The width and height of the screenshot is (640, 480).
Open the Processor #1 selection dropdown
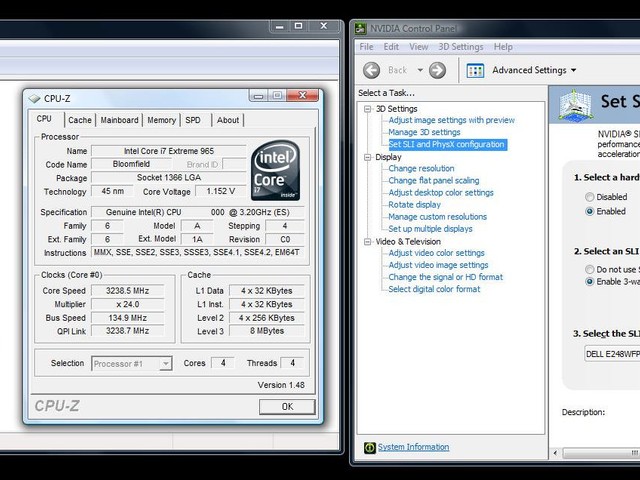[131, 364]
